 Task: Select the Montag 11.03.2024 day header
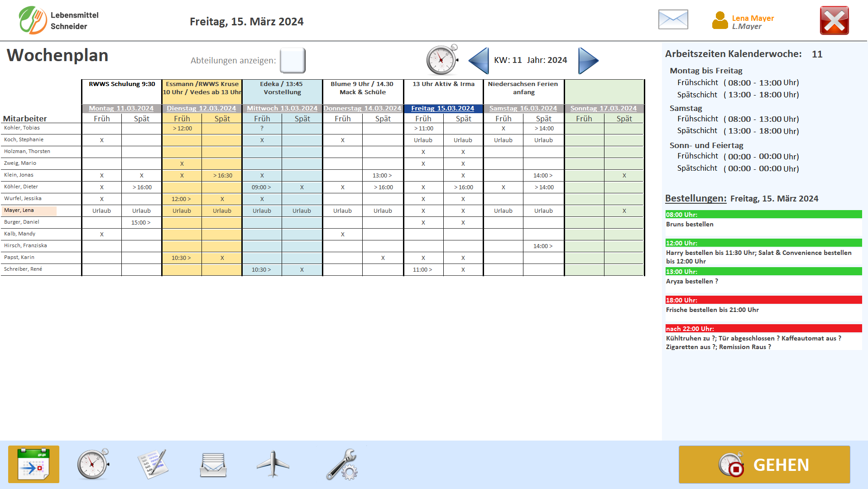pos(121,108)
